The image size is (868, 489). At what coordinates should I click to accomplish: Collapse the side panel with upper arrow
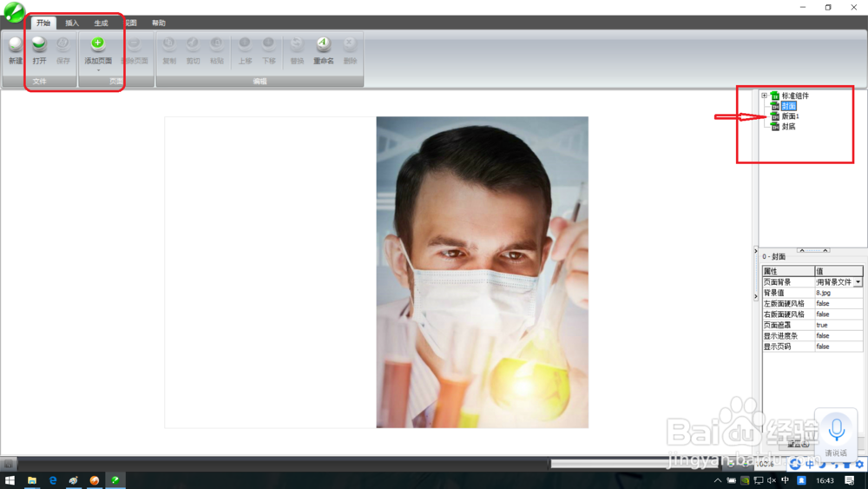point(756,251)
